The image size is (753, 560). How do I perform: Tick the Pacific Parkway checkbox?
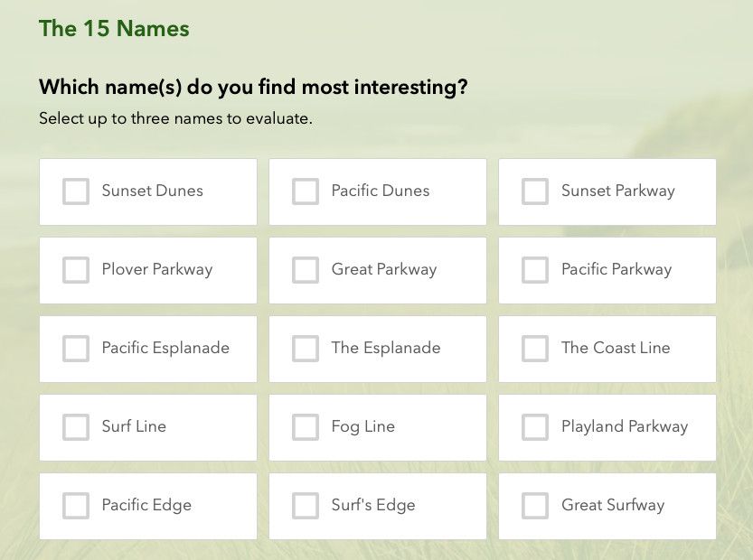(x=535, y=270)
